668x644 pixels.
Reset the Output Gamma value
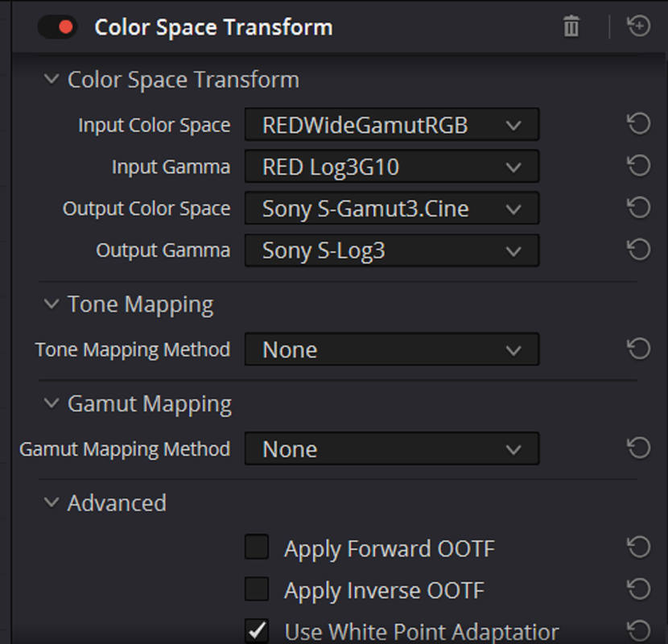638,250
